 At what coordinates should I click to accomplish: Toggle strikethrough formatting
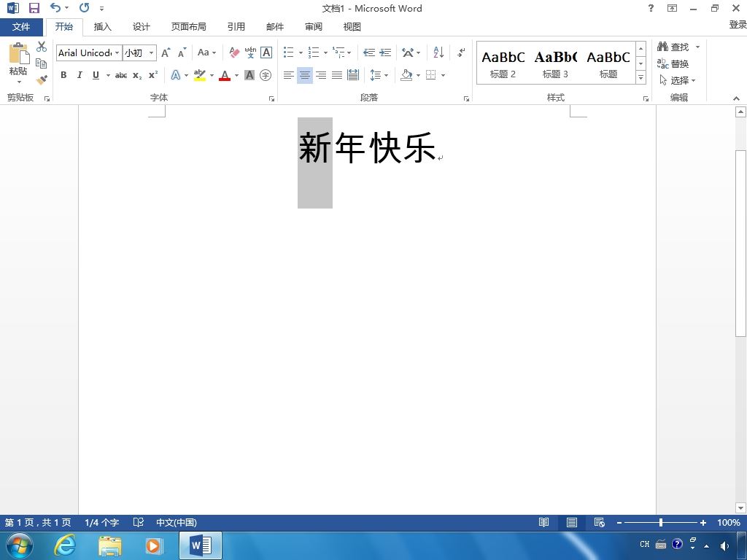pyautogui.click(x=121, y=75)
